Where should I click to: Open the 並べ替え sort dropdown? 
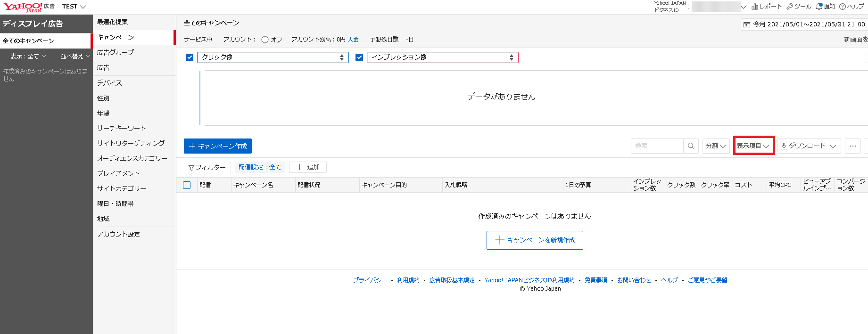click(x=75, y=56)
